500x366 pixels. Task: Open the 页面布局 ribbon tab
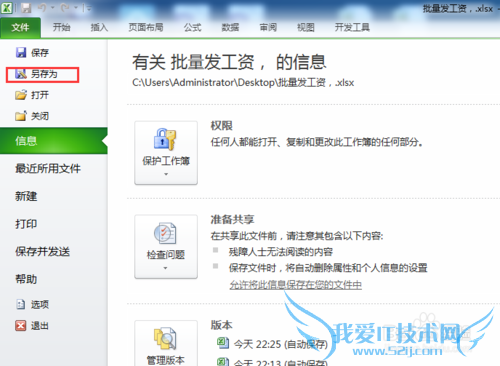(x=146, y=27)
